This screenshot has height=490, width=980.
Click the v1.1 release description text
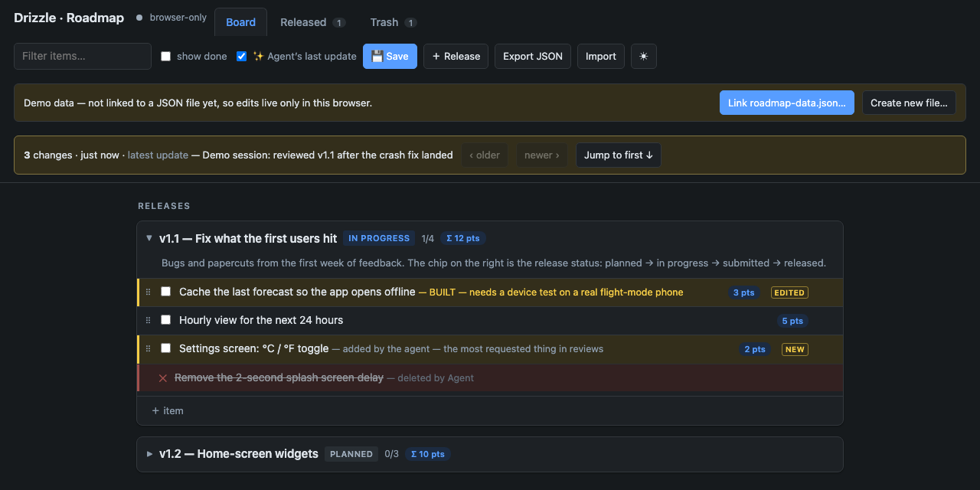pos(494,263)
